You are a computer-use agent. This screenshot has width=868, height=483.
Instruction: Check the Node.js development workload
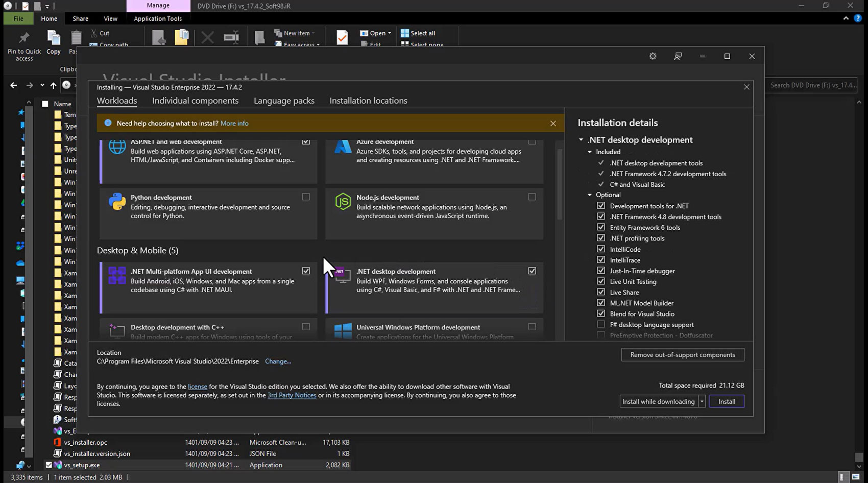pyautogui.click(x=532, y=197)
